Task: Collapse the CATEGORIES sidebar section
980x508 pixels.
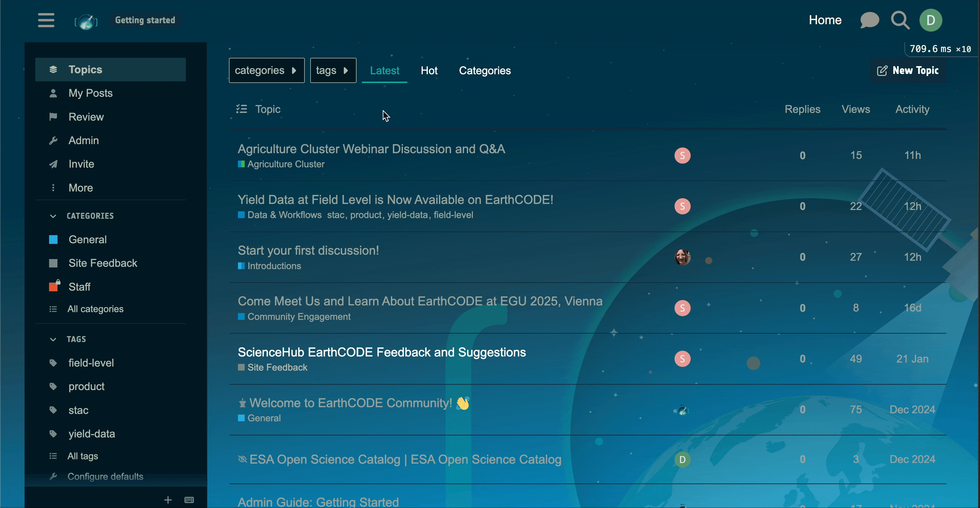Action: (53, 216)
